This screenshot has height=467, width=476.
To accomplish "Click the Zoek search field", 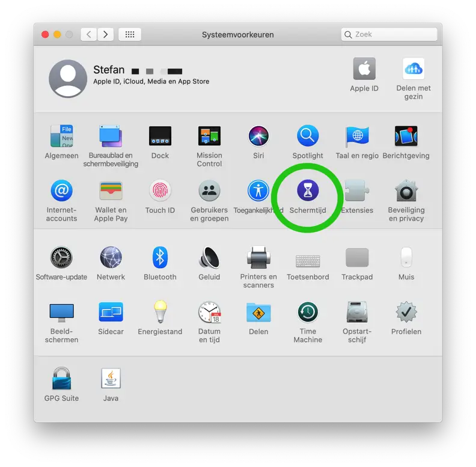I will (389, 34).
